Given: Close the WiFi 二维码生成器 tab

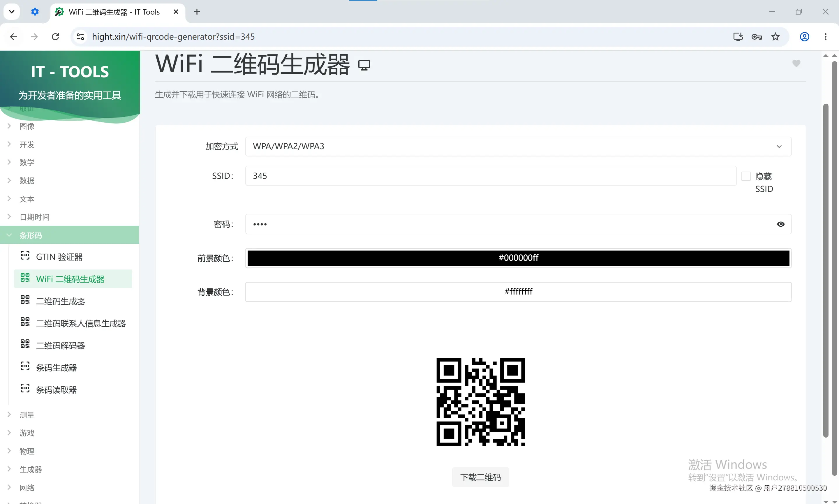Looking at the screenshot, I should click(176, 12).
